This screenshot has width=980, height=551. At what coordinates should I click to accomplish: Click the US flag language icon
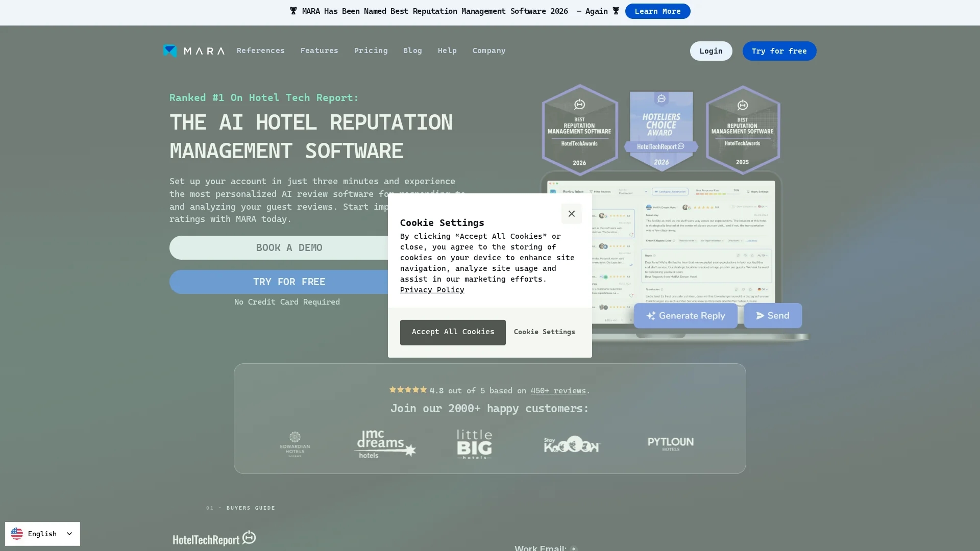tap(17, 534)
